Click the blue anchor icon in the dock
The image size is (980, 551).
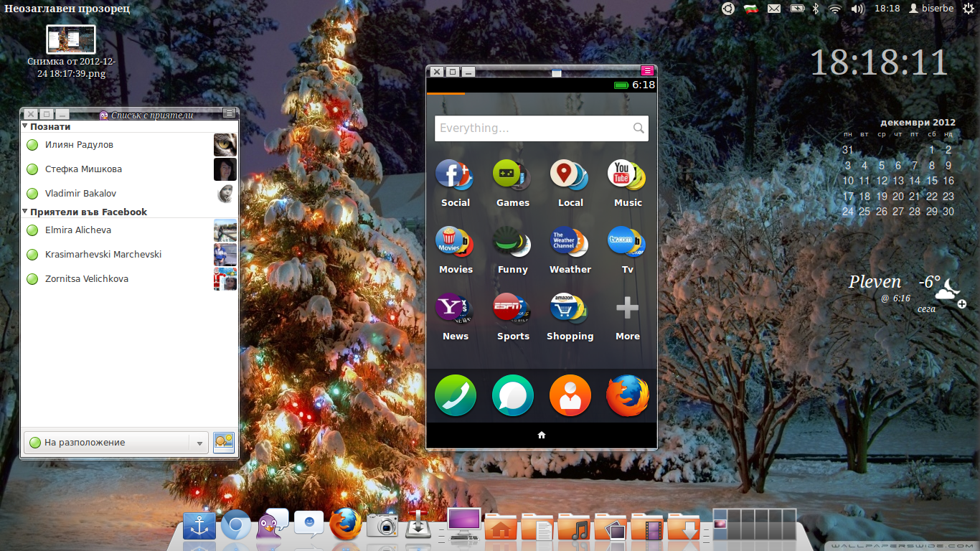[199, 527]
